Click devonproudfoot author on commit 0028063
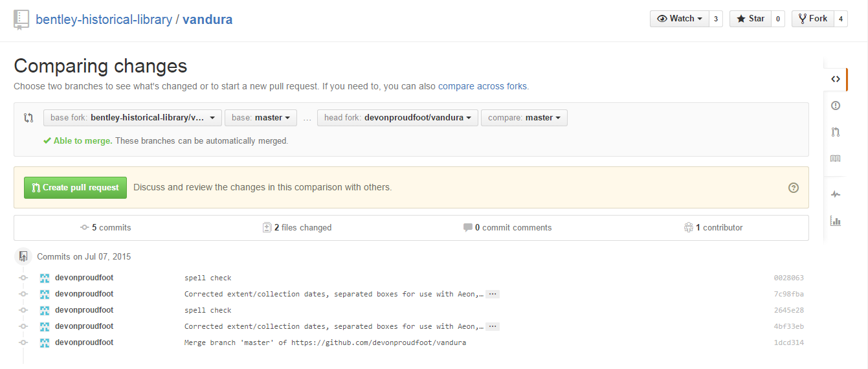This screenshot has width=868, height=369. (84, 278)
